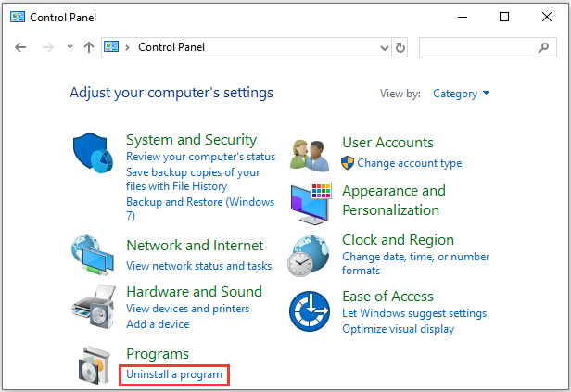Image resolution: width=571 pixels, height=392 pixels.
Task: Click Change date, time, or number formats
Action: [416, 263]
